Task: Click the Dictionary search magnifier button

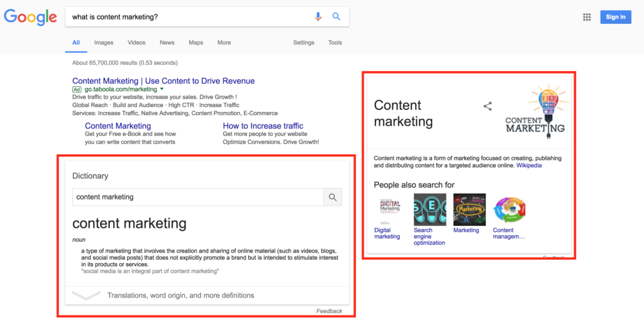Action: click(333, 198)
